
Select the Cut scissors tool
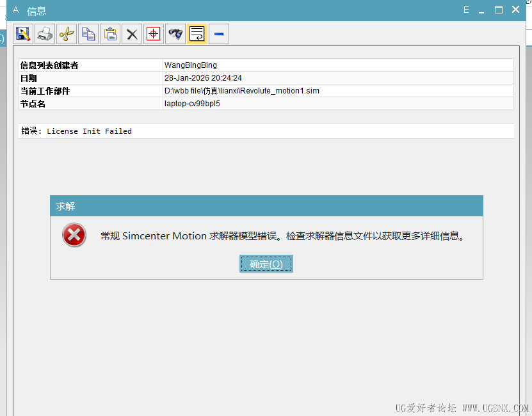[67, 33]
